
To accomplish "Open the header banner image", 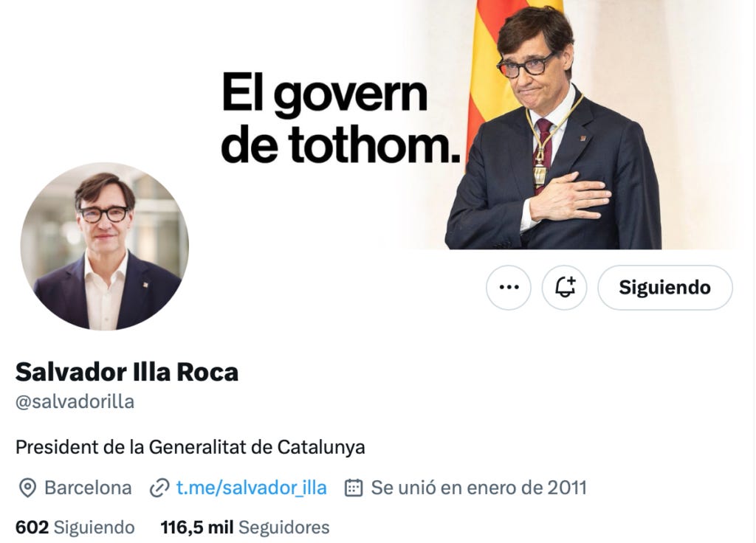I will click(378, 124).
